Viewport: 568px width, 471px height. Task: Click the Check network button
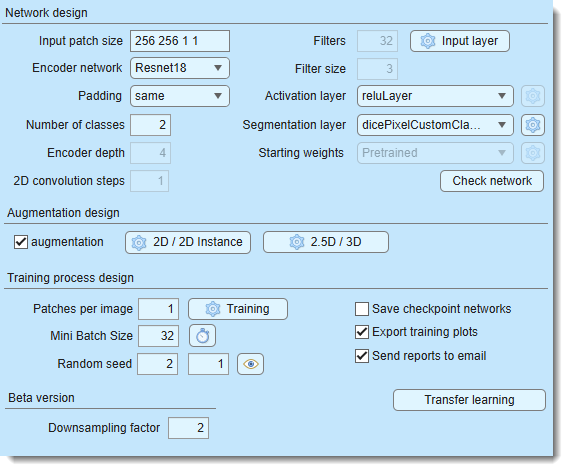point(492,181)
